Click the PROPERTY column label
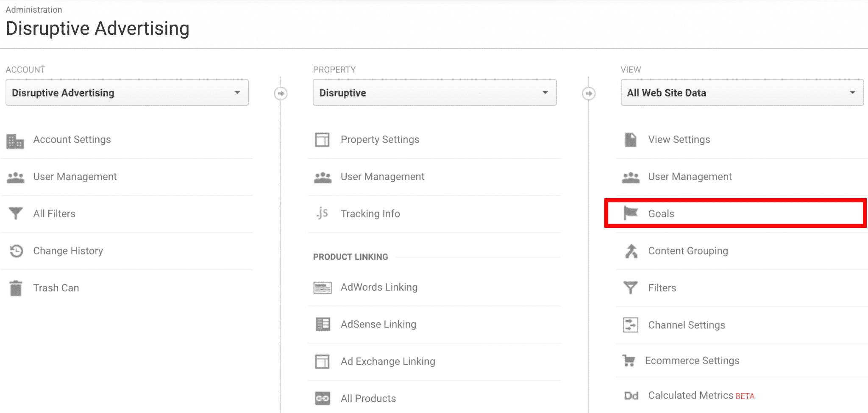This screenshot has height=413, width=868. (334, 69)
